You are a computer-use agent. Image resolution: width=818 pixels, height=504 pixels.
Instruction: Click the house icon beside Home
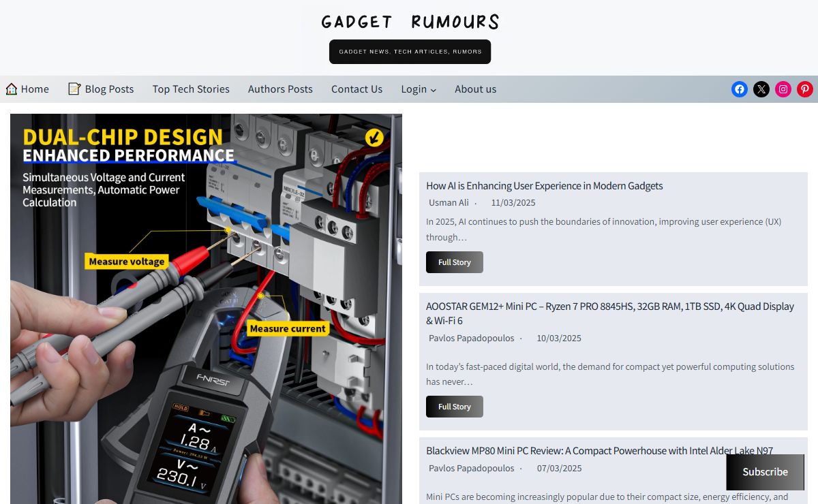pyautogui.click(x=12, y=89)
